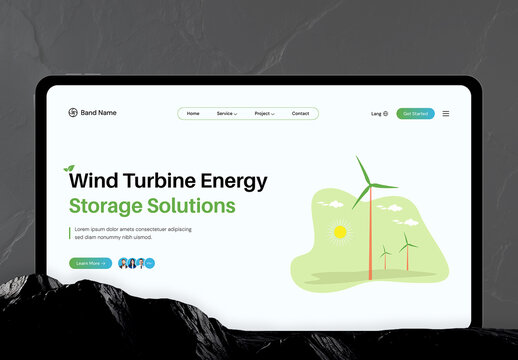Expand the Project dropdown
The image size is (518, 360).
click(265, 113)
